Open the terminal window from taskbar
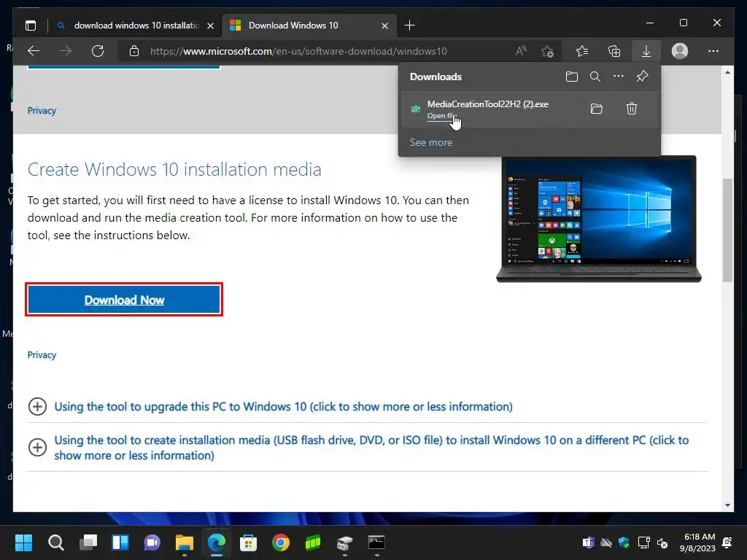 click(x=376, y=542)
